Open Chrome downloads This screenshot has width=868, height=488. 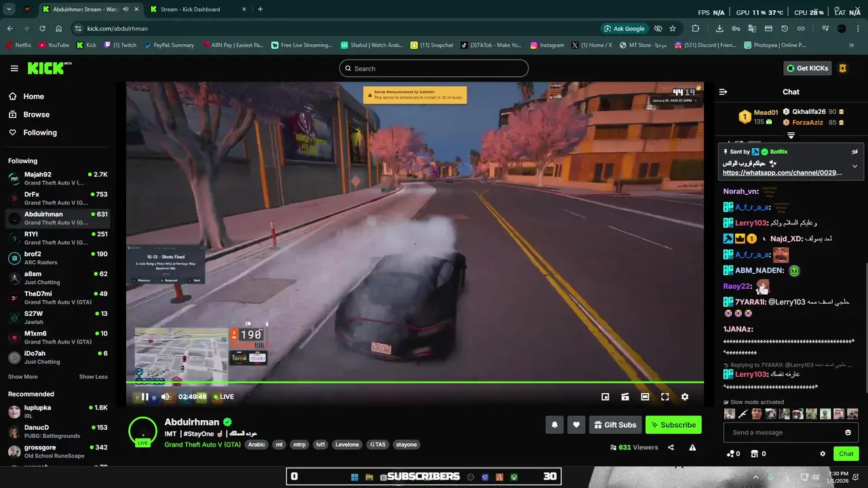pos(719,28)
